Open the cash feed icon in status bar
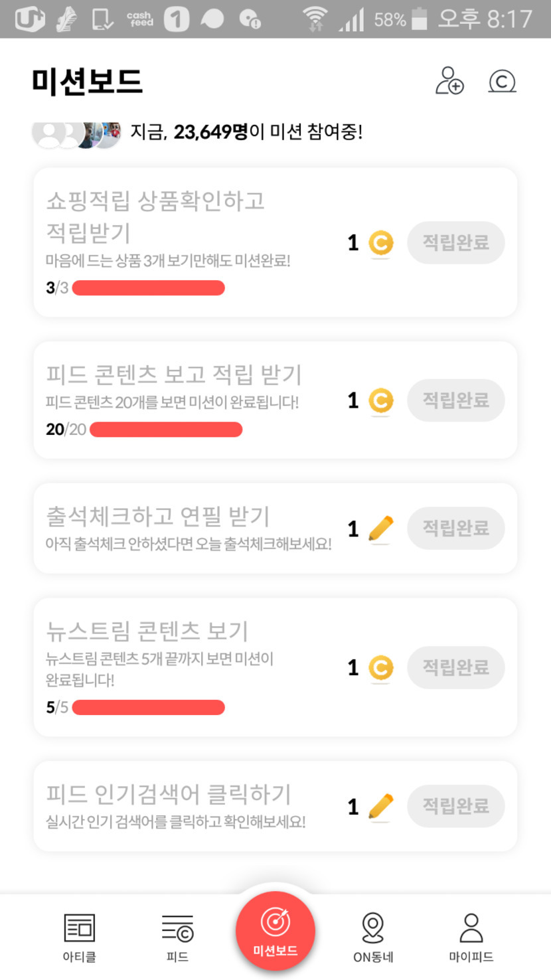The image size is (551, 980). click(x=139, y=19)
